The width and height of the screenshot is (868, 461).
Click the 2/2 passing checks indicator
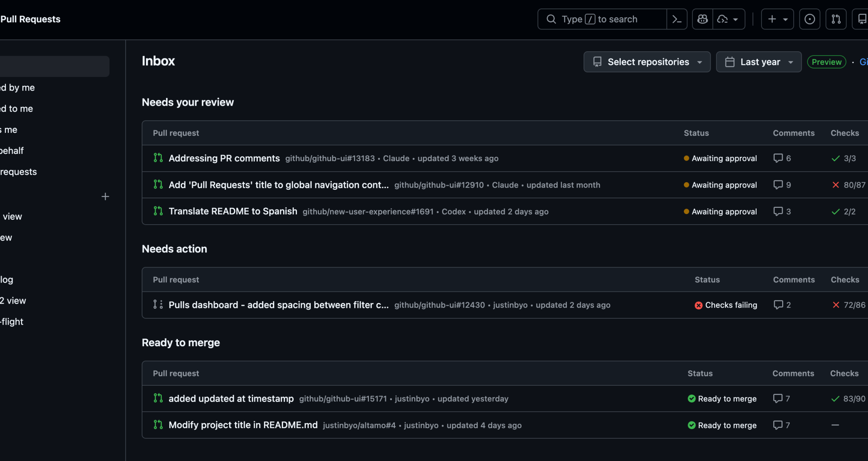point(844,211)
